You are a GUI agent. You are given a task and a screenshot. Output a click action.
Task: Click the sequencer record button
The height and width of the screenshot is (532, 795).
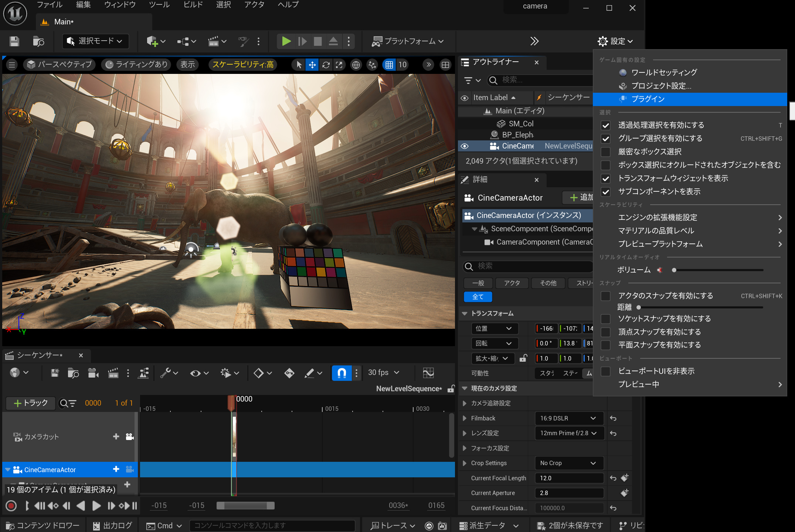tap(11, 506)
